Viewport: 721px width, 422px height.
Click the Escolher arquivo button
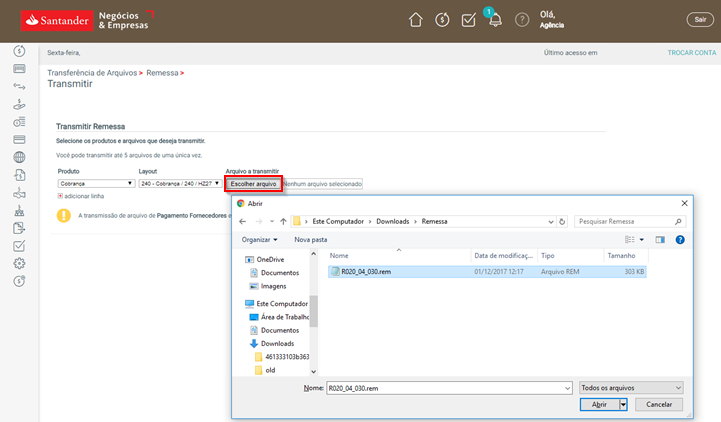pos(252,184)
